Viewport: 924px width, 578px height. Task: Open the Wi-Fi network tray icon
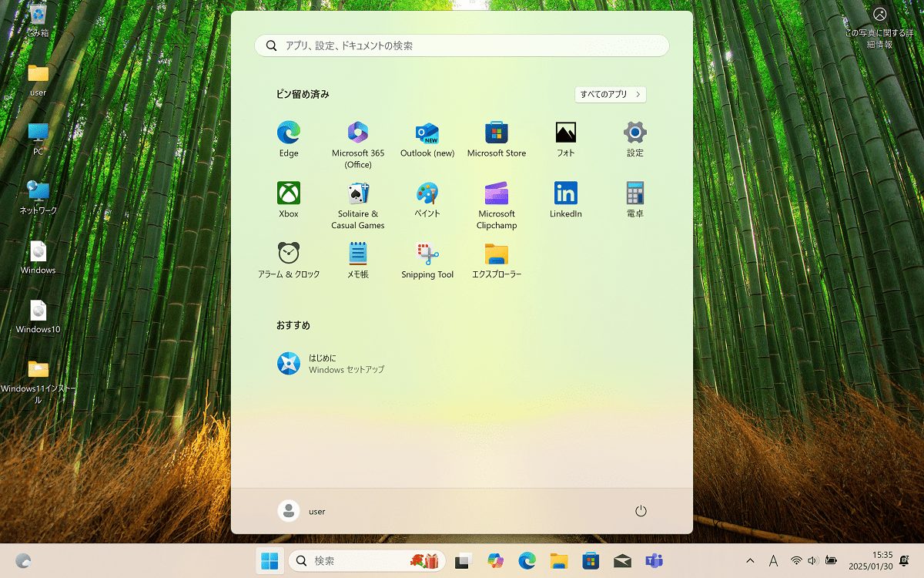point(796,561)
